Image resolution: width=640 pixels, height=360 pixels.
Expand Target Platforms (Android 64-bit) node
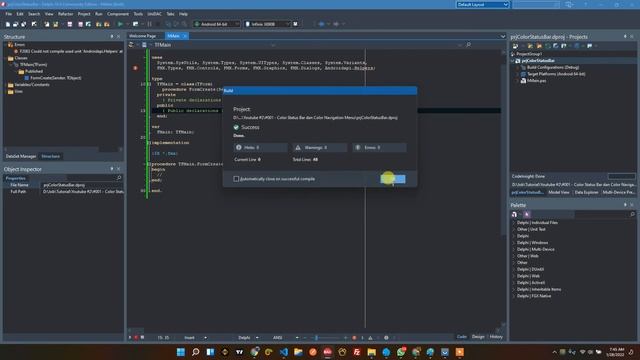518,74
